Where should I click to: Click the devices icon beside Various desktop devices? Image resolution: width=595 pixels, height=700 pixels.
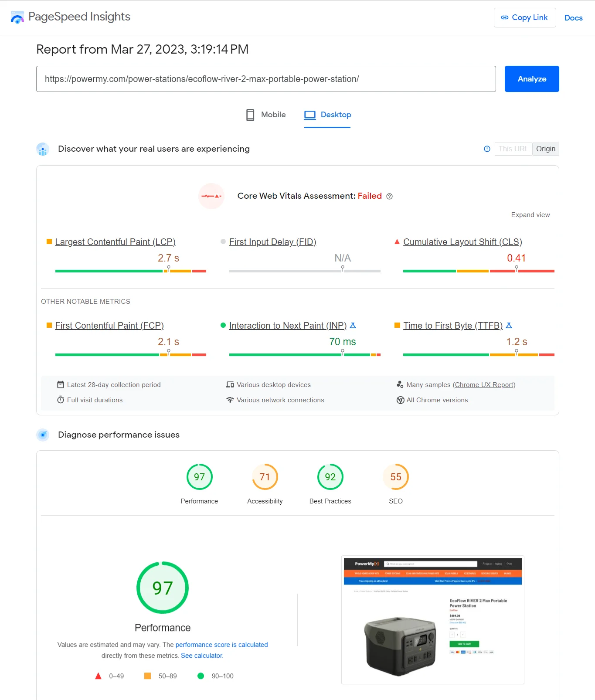(x=230, y=384)
